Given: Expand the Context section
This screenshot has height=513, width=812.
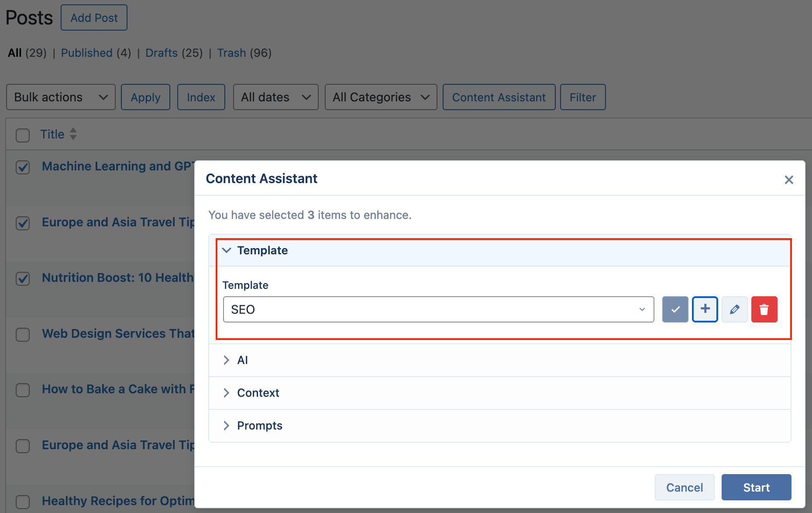Looking at the screenshot, I should (x=500, y=393).
